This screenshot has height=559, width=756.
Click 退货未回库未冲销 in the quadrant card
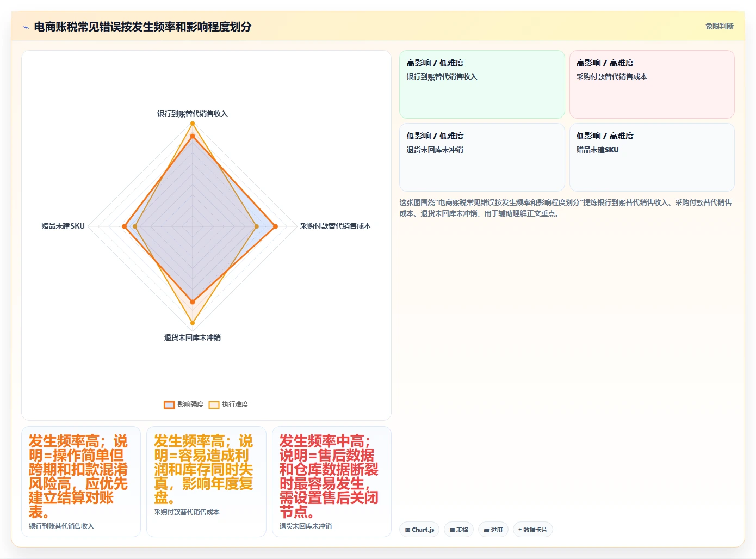(435, 150)
